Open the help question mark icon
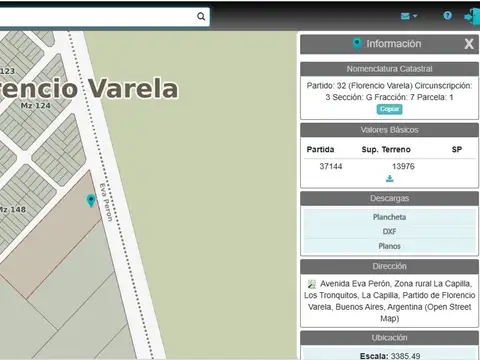The image size is (480, 360). pyautogui.click(x=448, y=15)
